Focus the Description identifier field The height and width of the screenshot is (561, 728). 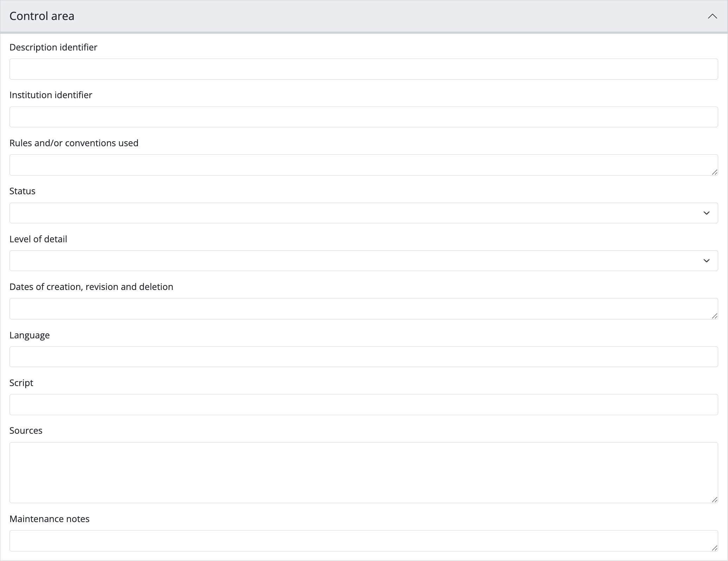coord(363,69)
